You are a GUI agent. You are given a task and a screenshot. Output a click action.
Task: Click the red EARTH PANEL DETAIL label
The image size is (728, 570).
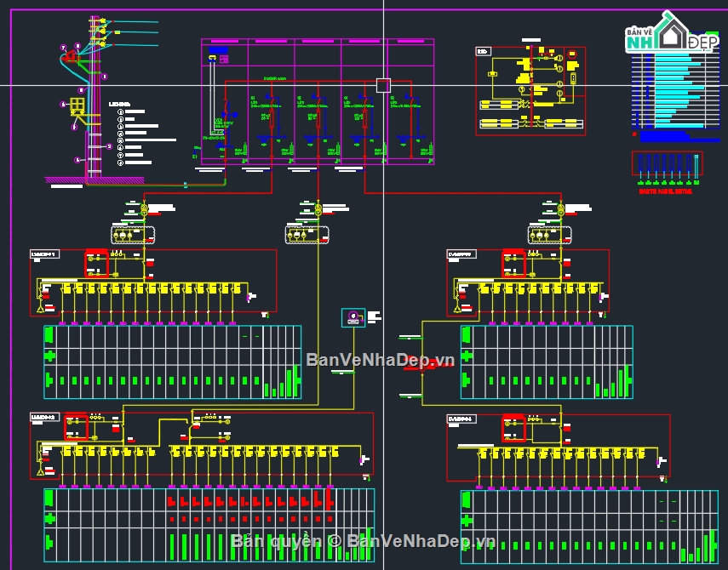pyautogui.click(x=666, y=192)
